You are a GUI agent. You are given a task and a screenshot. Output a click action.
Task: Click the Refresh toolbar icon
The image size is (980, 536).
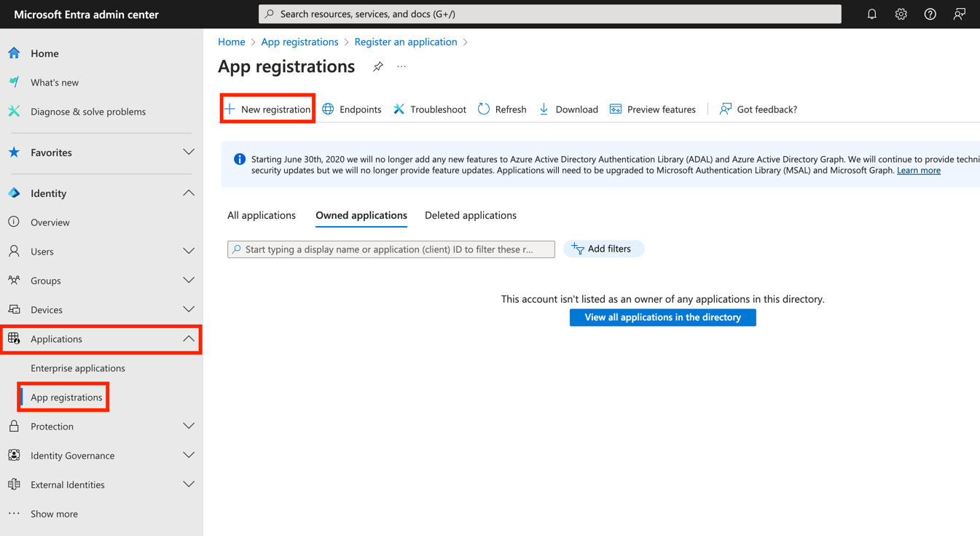click(484, 109)
